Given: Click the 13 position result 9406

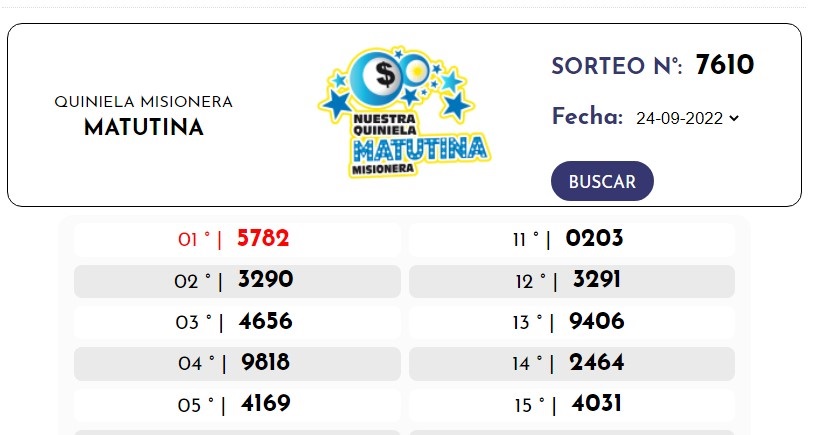Looking at the screenshot, I should coord(596,322).
